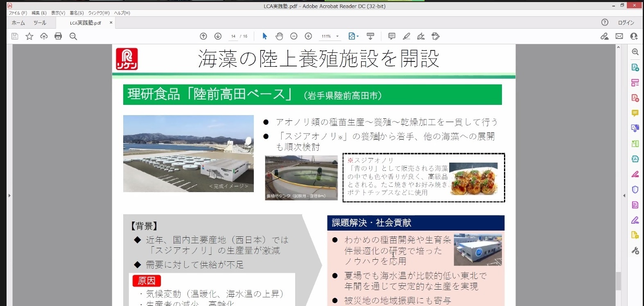Click the takoyaki dish photo
The width and height of the screenshot is (644, 306).
473,179
